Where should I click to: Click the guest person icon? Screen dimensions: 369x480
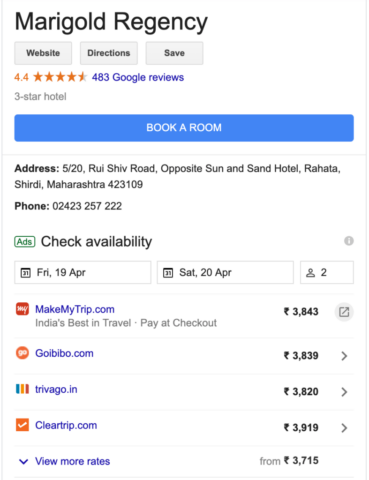click(x=310, y=273)
